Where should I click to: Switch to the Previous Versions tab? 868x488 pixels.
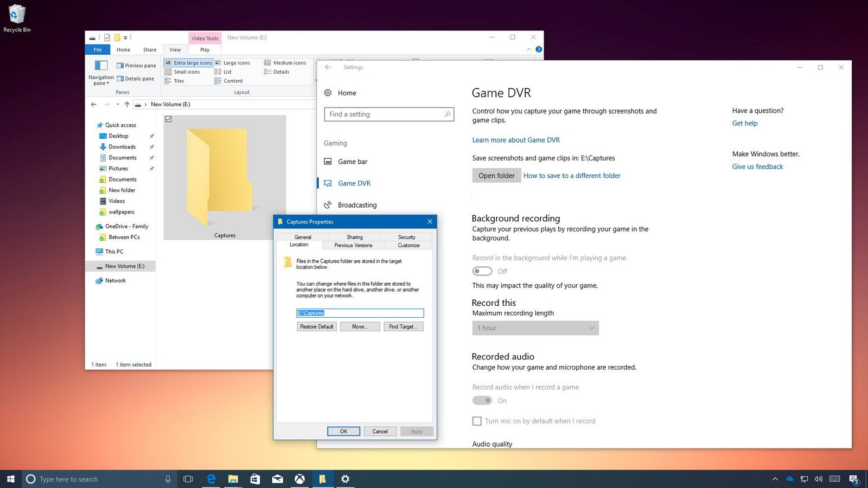click(353, 245)
